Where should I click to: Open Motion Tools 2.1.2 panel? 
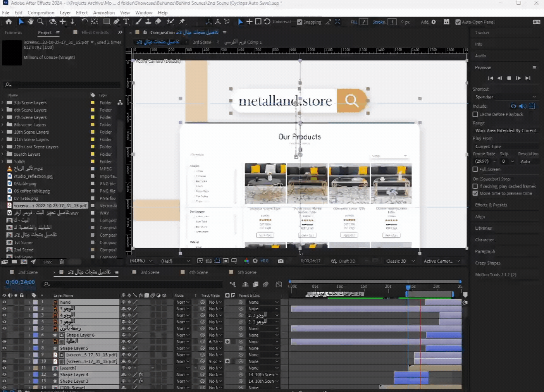tap(496, 275)
